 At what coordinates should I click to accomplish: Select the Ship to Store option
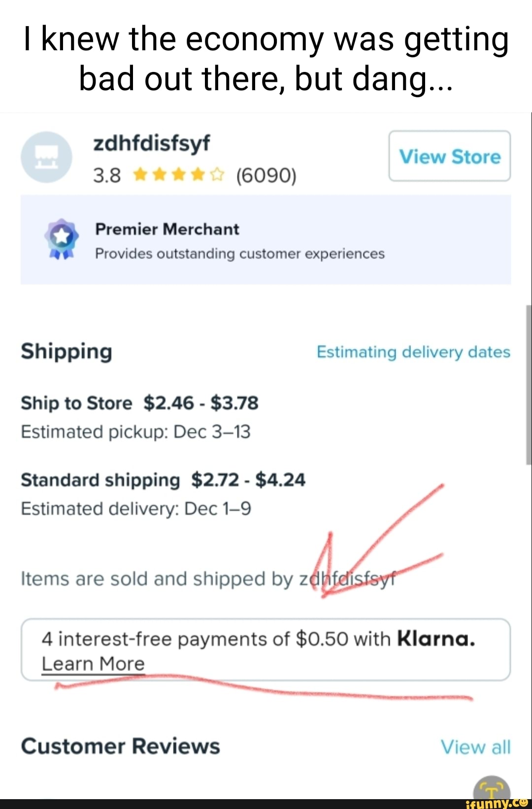[x=76, y=403]
